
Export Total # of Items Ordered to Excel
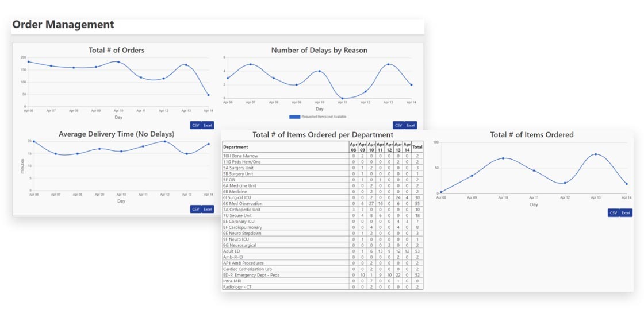[626, 213]
